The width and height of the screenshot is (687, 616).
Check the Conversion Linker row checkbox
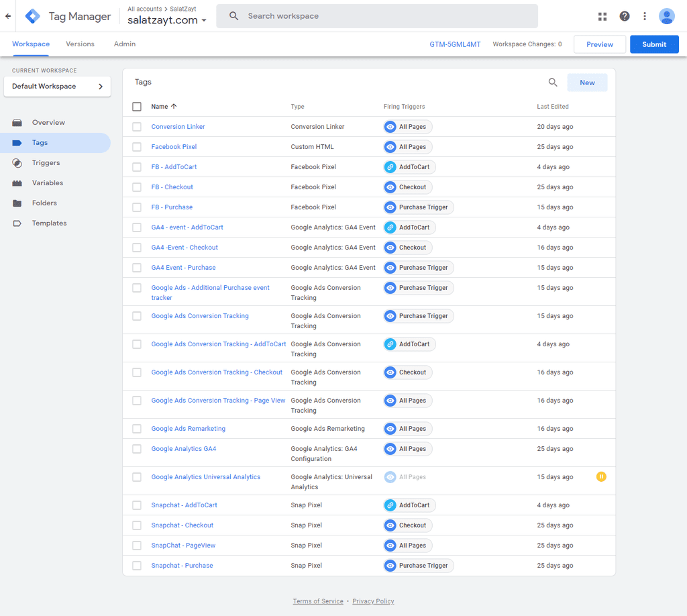[137, 127]
